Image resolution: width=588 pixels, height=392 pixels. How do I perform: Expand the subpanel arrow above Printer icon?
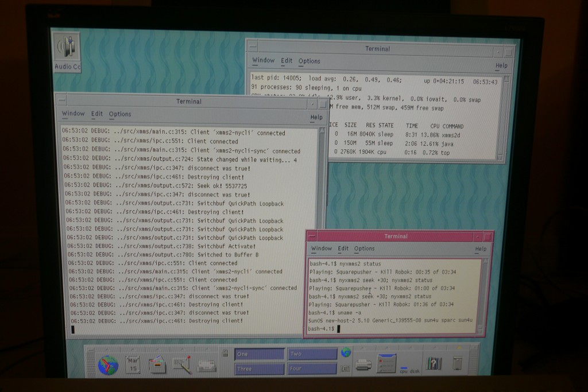363,348
